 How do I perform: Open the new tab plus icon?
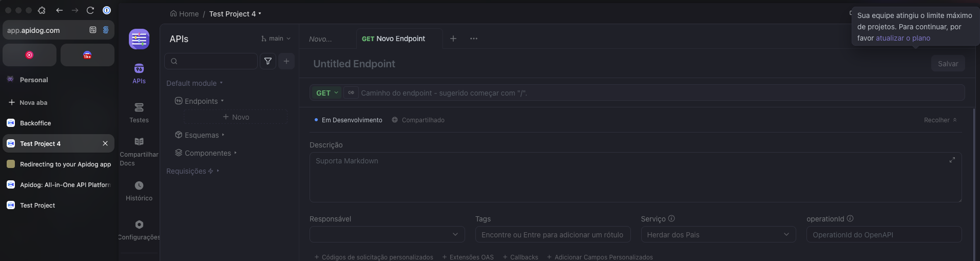point(453,39)
